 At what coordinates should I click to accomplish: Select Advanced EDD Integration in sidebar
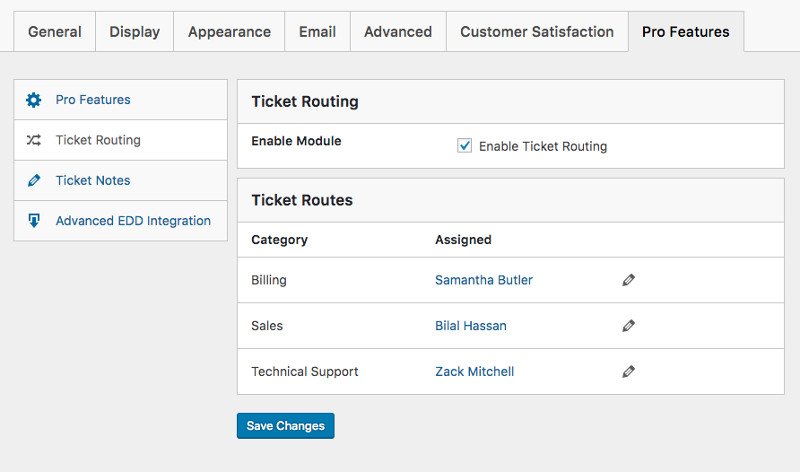pos(133,221)
